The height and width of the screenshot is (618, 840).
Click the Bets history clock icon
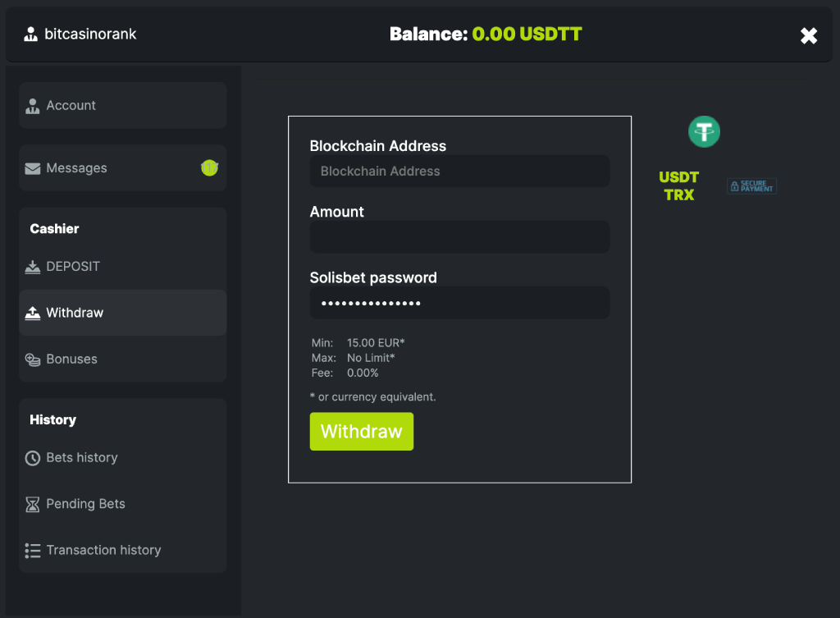(x=33, y=458)
